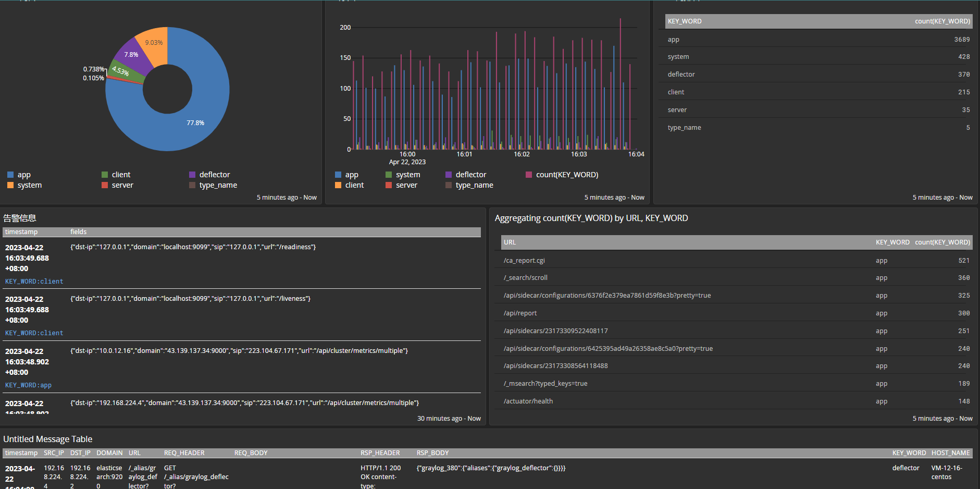This screenshot has width=980, height=489.
Task: Click the blue app swatch in pie chart legend
Action: coord(10,175)
